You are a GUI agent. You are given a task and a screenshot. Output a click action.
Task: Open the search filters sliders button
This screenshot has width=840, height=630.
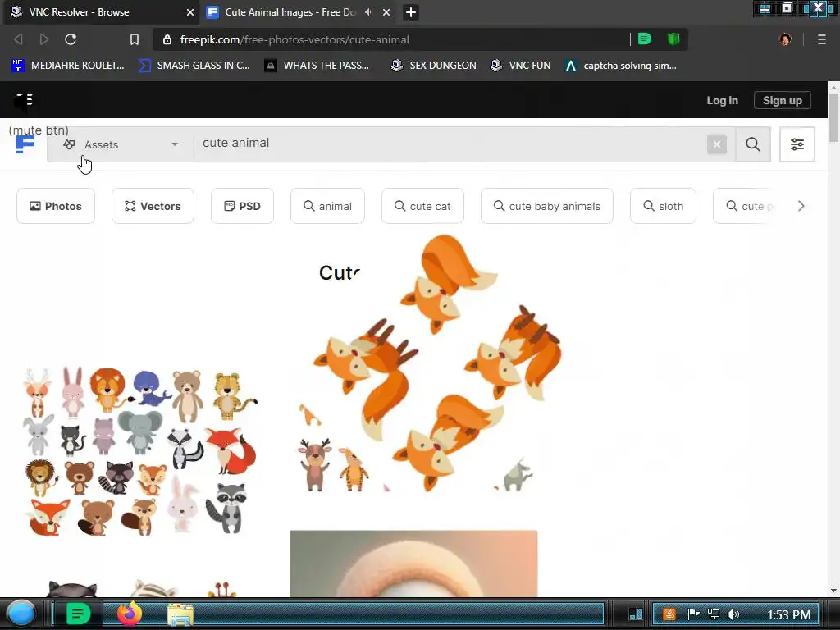tap(797, 144)
